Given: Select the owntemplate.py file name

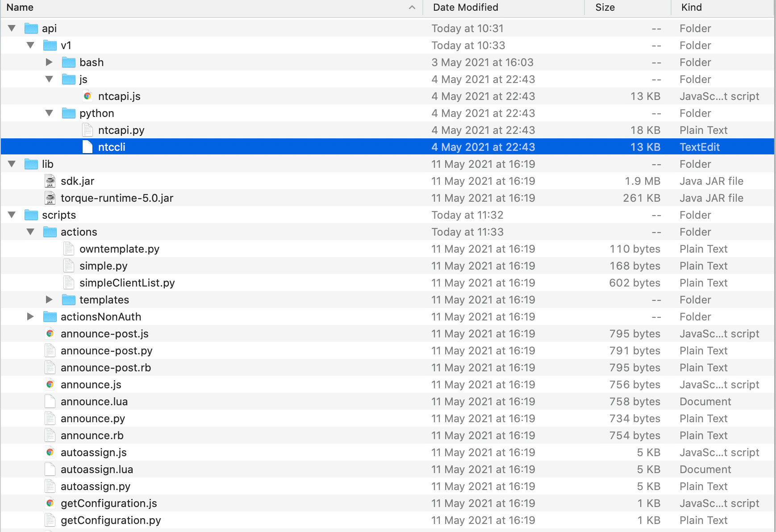Looking at the screenshot, I should [120, 249].
